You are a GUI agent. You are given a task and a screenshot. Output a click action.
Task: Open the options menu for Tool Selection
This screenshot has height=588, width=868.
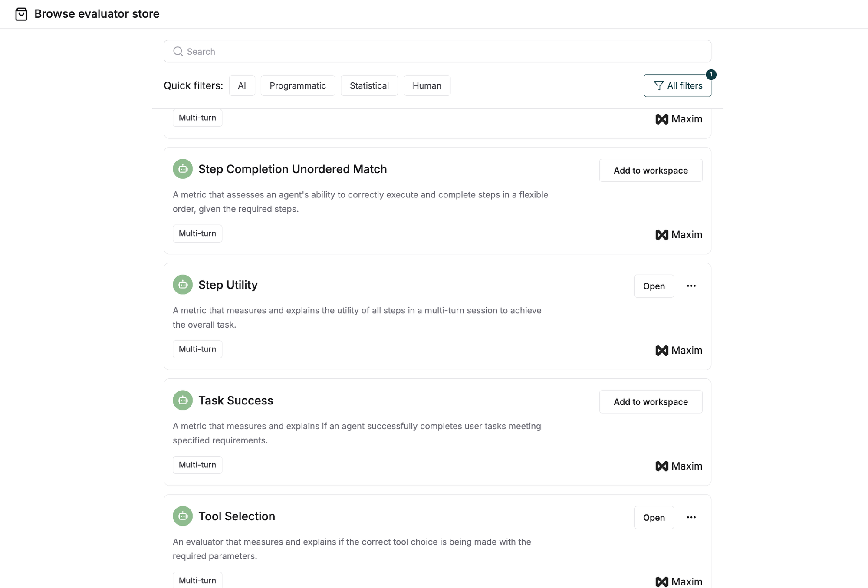[x=691, y=517]
